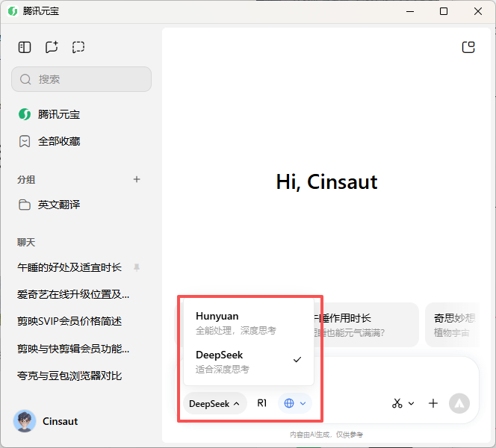This screenshot has height=448, width=496.
Task: Click the send arrow button
Action: [459, 403]
